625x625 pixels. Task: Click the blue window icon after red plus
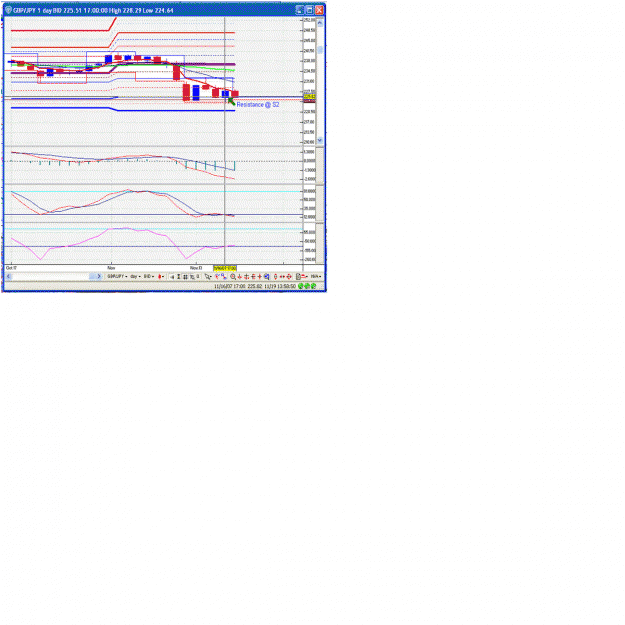coord(266,277)
